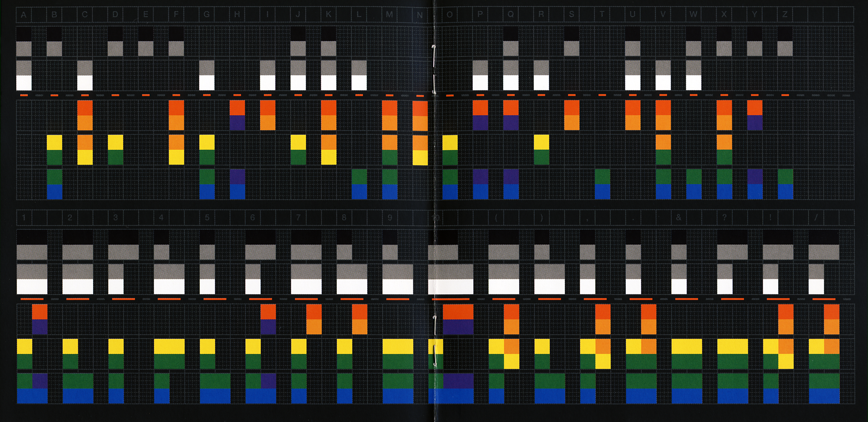868x422 pixels.
Task: Select the letter Z header cell
Action: [x=785, y=14]
